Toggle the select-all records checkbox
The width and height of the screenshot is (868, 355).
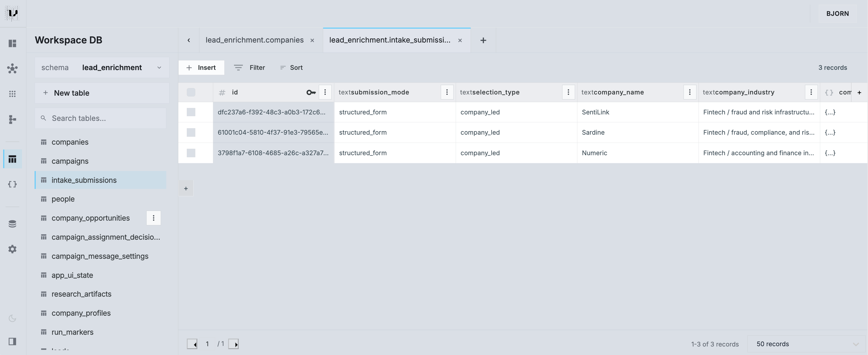pos(191,92)
